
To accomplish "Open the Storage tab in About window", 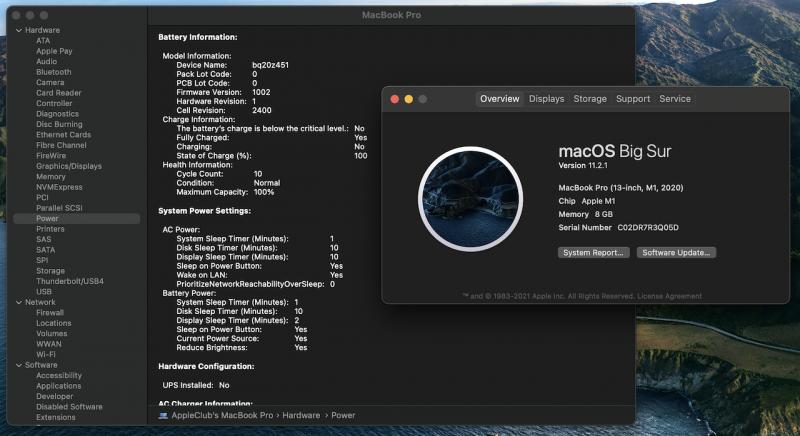I will pyautogui.click(x=590, y=99).
